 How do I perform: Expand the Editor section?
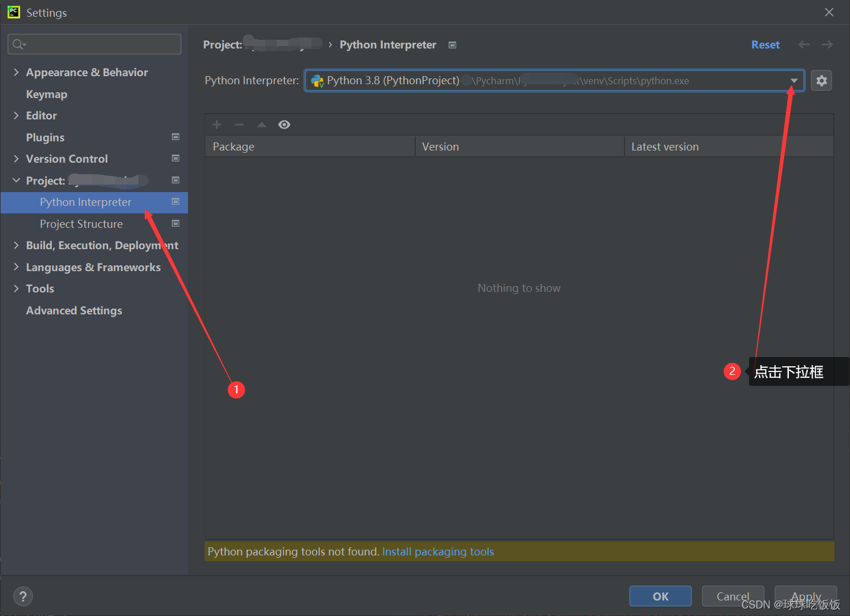pos(16,115)
